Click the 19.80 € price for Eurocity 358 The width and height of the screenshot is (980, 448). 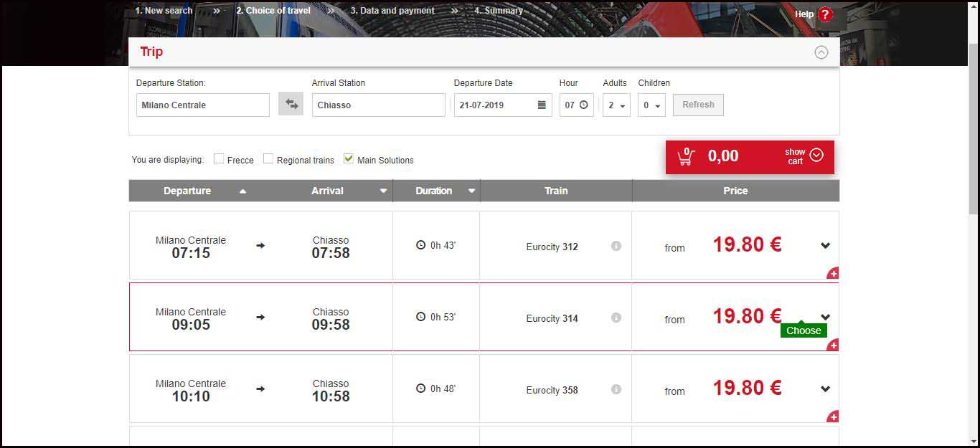tap(747, 388)
